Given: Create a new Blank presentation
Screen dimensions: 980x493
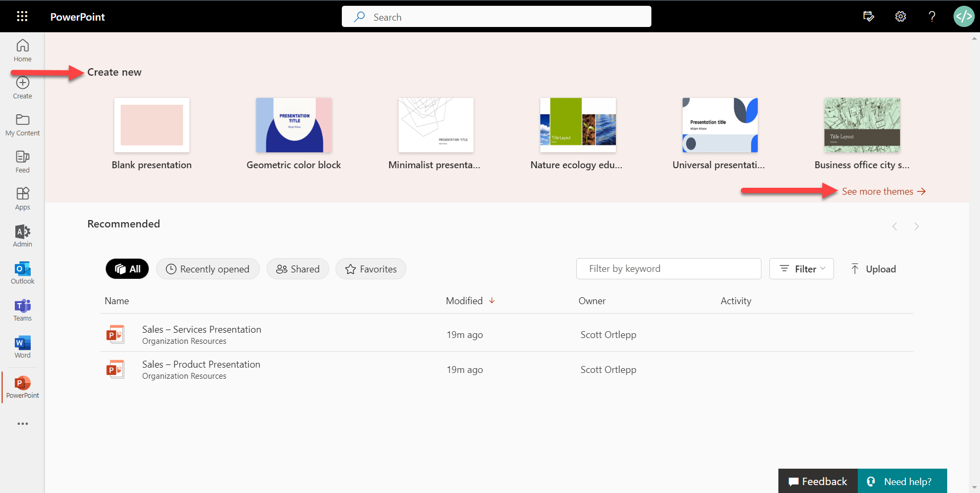Looking at the screenshot, I should click(x=151, y=125).
